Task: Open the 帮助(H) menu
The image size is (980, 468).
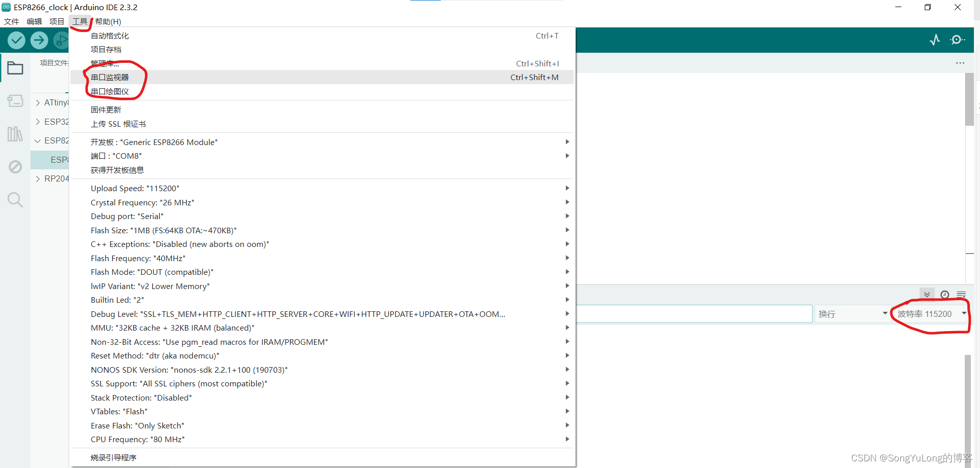Action: pos(108,21)
